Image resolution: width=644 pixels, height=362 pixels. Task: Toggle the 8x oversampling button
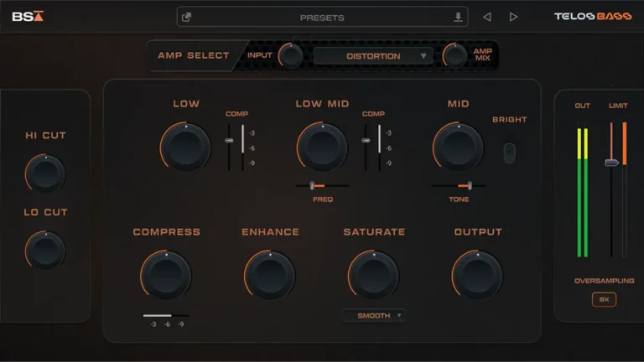pyautogui.click(x=604, y=299)
